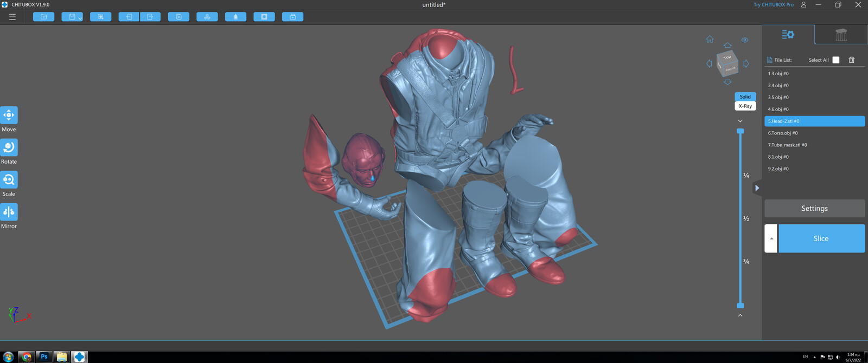Open the file list settings tab

click(x=788, y=35)
